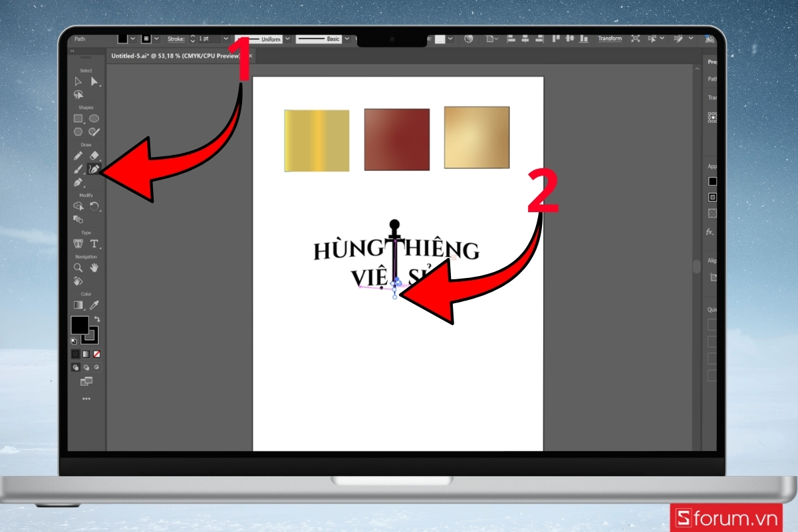Pick the Eyedropper tool
This screenshot has height=532, width=798.
coord(95,305)
